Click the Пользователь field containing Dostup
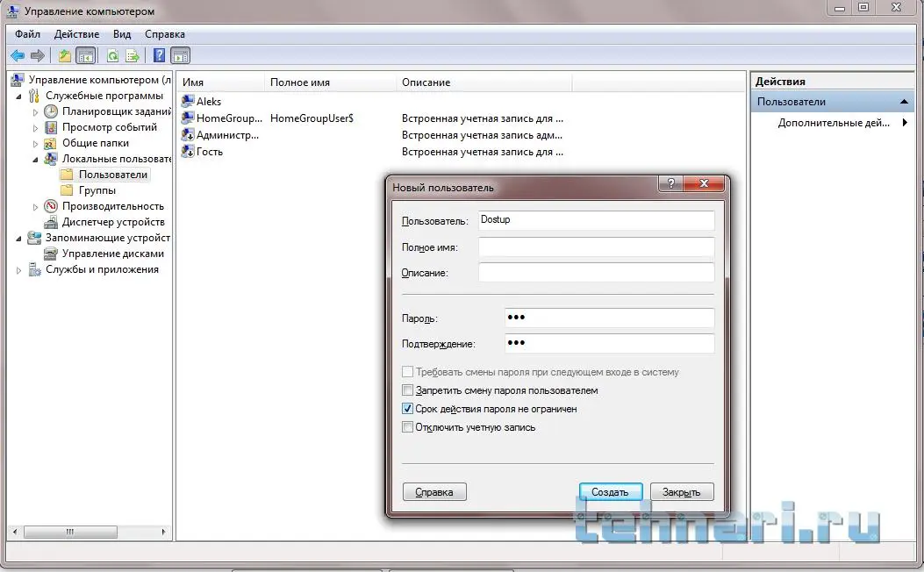Image resolution: width=924 pixels, height=572 pixels. click(597, 220)
